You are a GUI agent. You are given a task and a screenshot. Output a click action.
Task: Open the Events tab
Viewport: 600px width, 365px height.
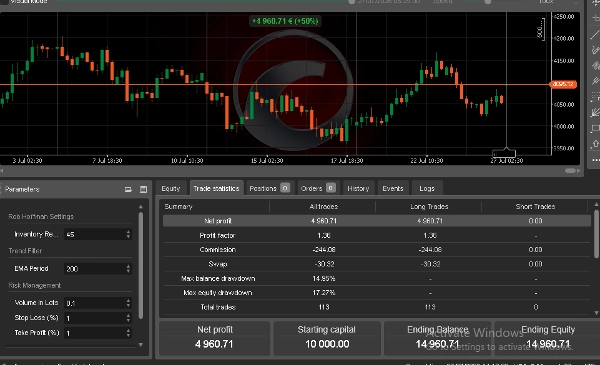click(x=393, y=189)
